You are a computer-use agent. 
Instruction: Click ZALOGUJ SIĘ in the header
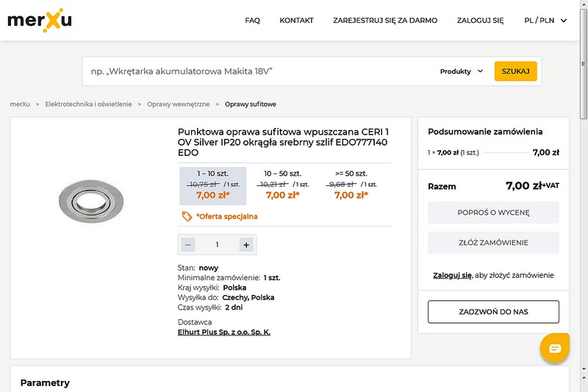click(480, 21)
